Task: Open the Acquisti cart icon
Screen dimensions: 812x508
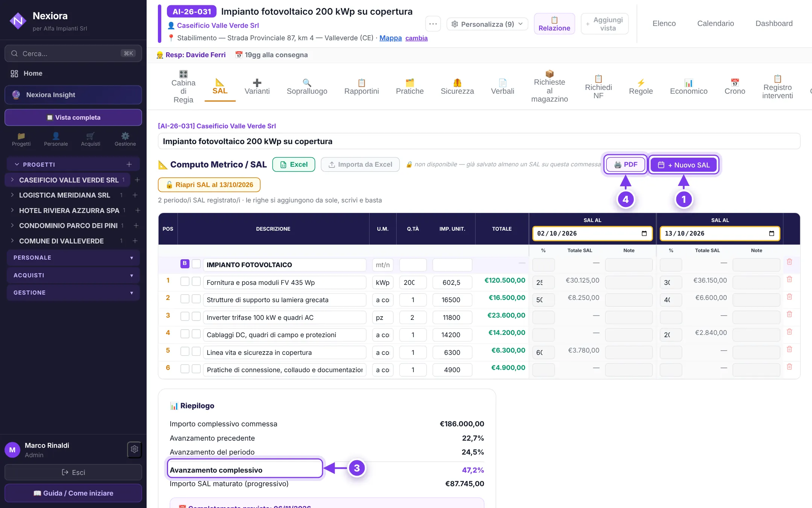Action: click(x=91, y=139)
